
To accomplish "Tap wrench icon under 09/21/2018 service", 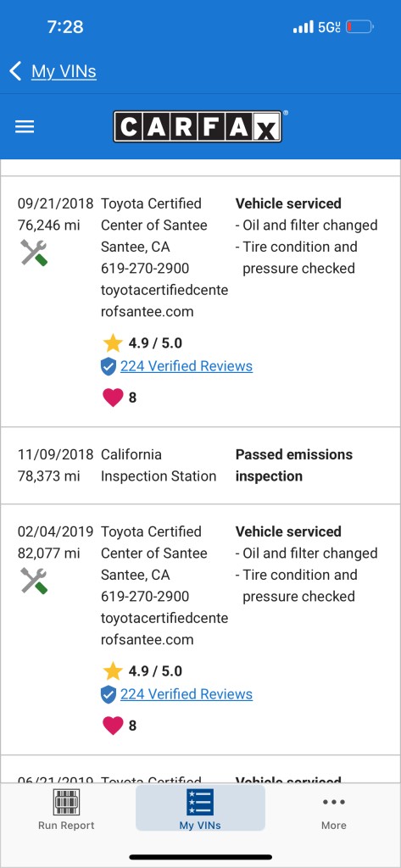I will (x=34, y=253).
